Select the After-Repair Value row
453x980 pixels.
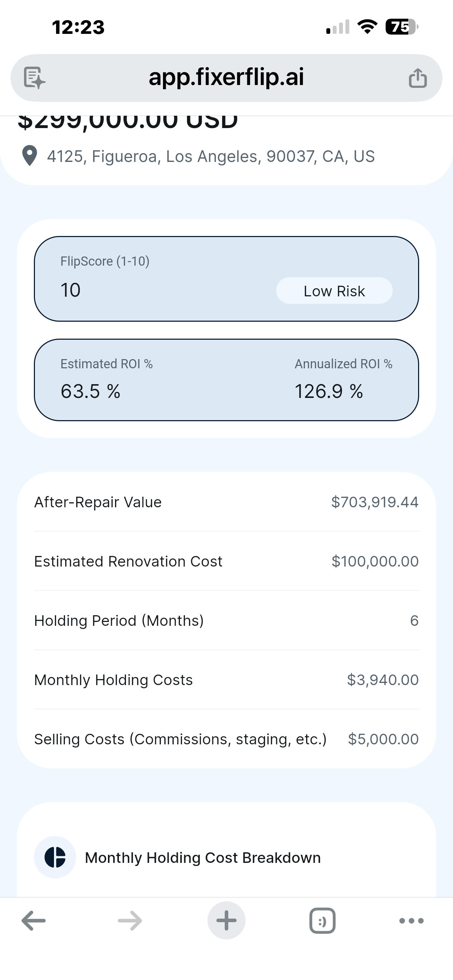pos(226,502)
